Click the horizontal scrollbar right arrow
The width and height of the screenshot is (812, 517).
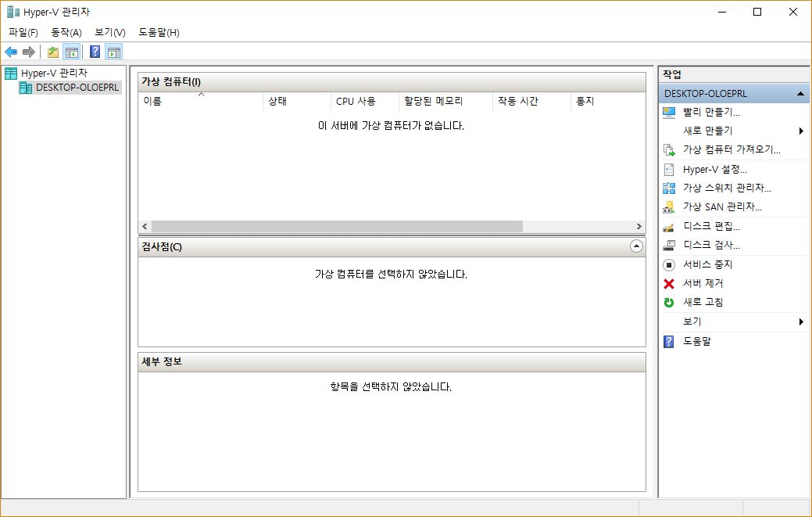[639, 226]
